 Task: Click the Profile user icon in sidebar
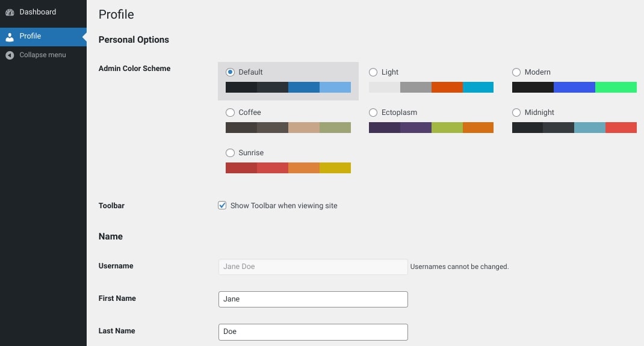click(10, 37)
